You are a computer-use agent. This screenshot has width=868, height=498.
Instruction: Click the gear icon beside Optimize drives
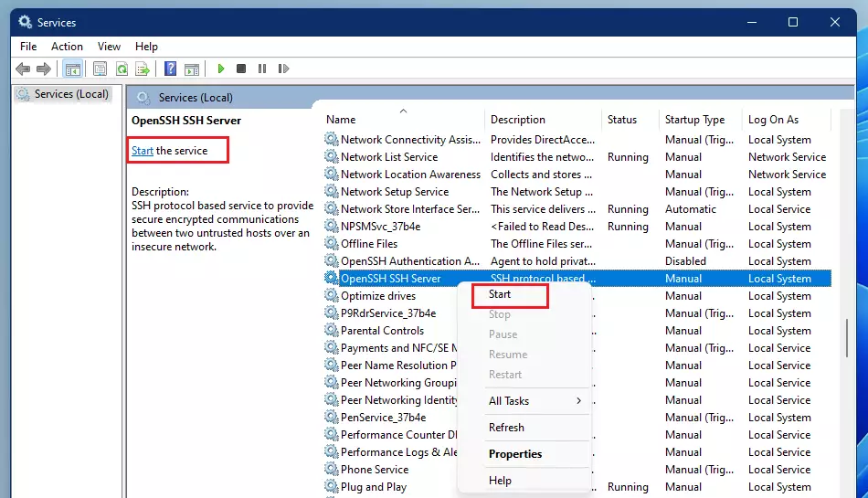pyautogui.click(x=331, y=295)
